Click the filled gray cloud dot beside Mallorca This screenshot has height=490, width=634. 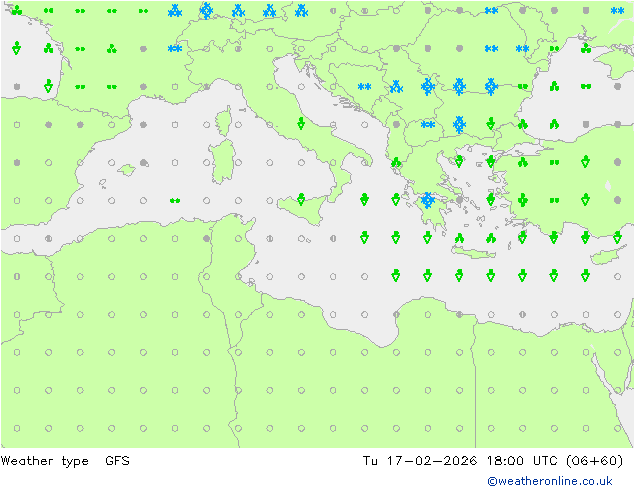coord(144,163)
